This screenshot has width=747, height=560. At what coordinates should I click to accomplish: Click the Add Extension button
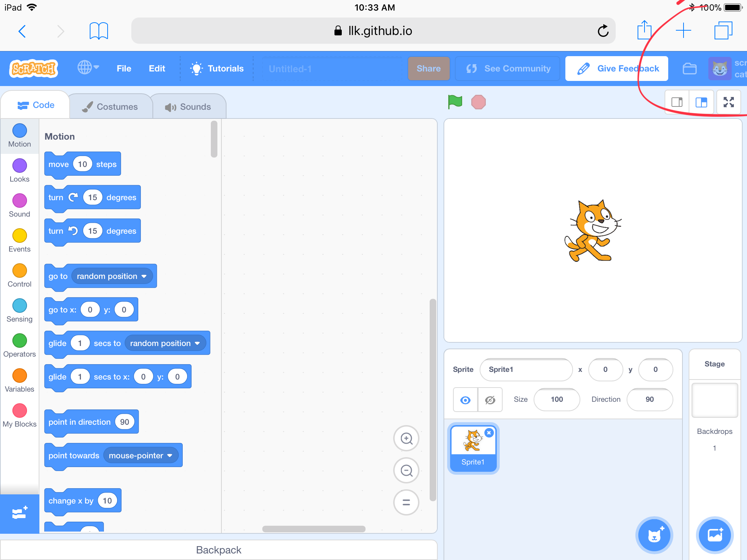(x=19, y=513)
